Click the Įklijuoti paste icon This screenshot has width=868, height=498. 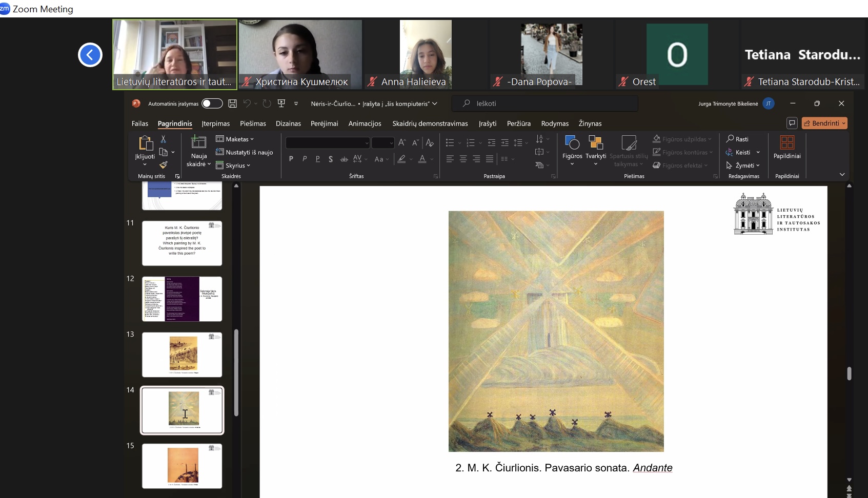click(x=145, y=143)
